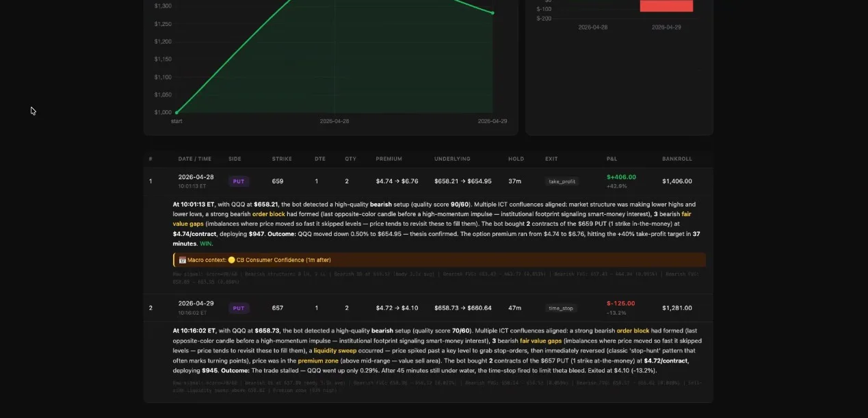Click premium '$4.74 → $6.76'
Image resolution: width=868 pixels, height=418 pixels.
(x=397, y=181)
